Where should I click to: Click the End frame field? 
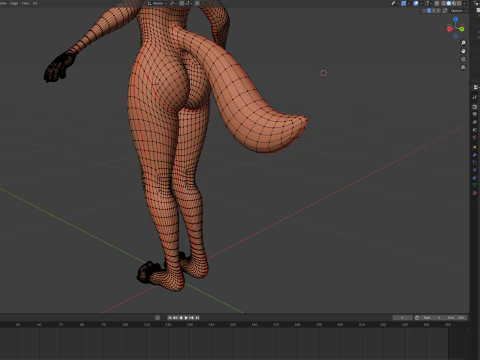(x=455, y=318)
